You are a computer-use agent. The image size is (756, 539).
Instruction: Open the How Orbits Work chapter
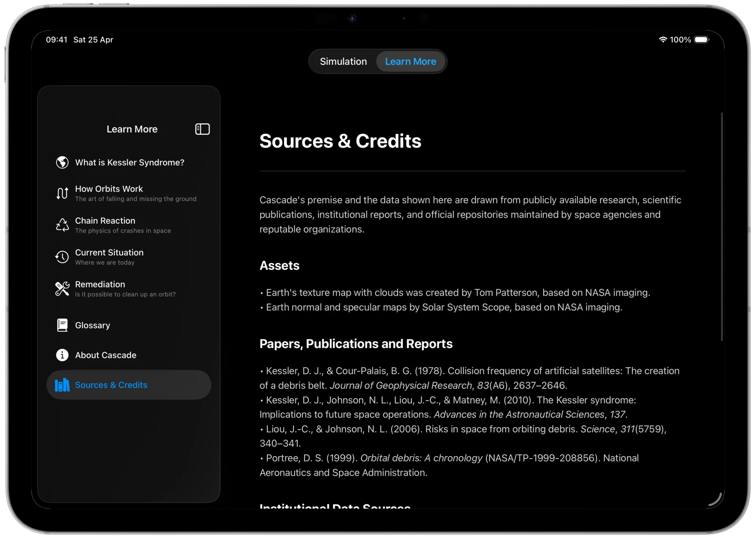coord(109,189)
